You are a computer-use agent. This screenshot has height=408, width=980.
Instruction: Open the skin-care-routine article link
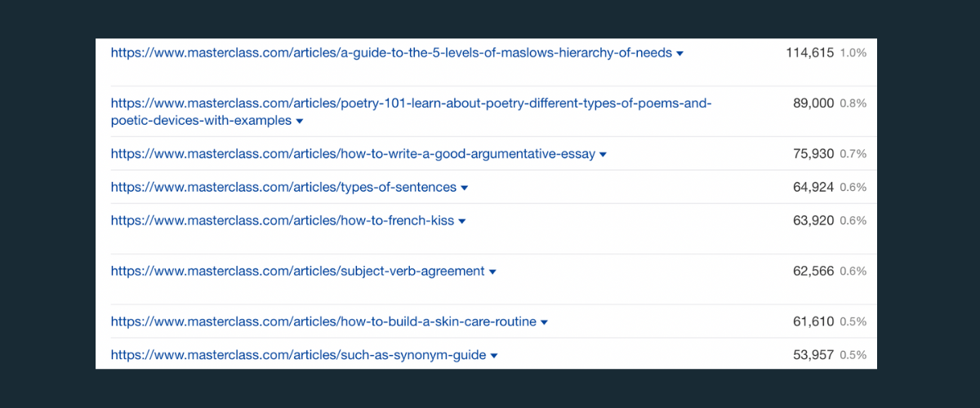tap(323, 322)
